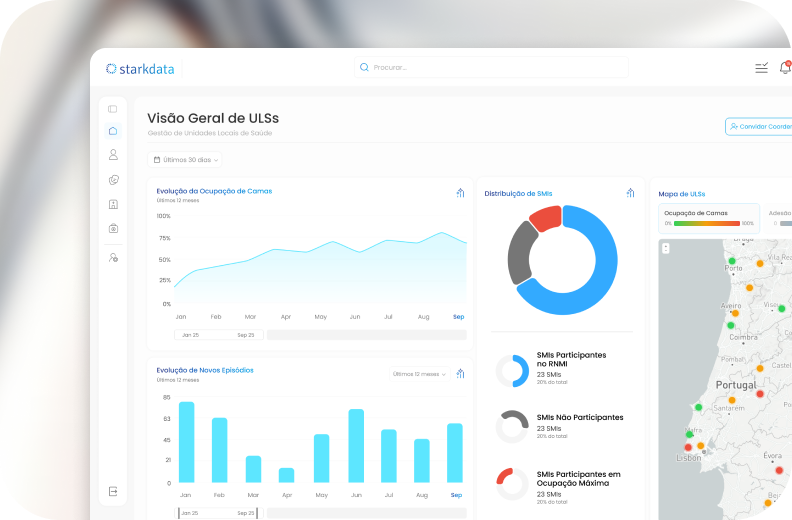Click the starkdata logo
This screenshot has width=792, height=520.
coord(140,69)
